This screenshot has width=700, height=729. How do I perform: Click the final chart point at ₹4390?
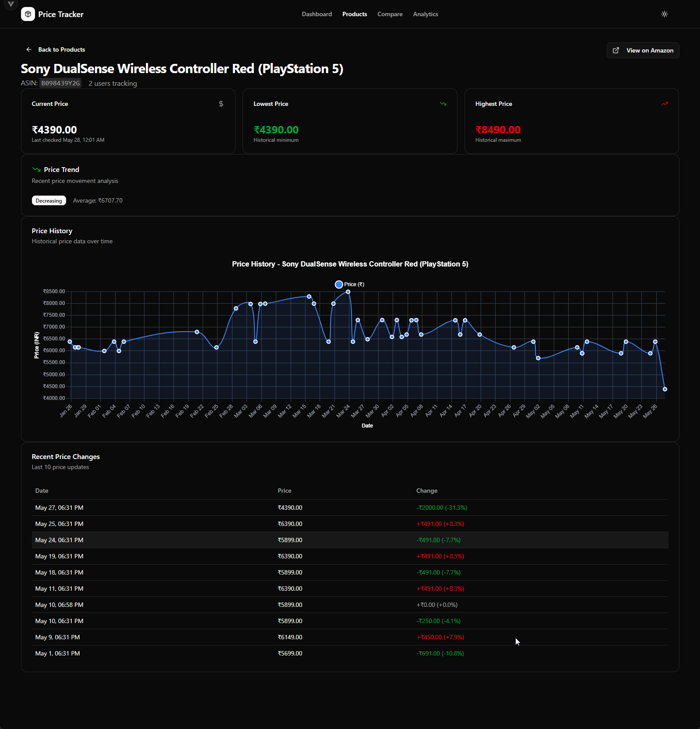tap(665, 389)
